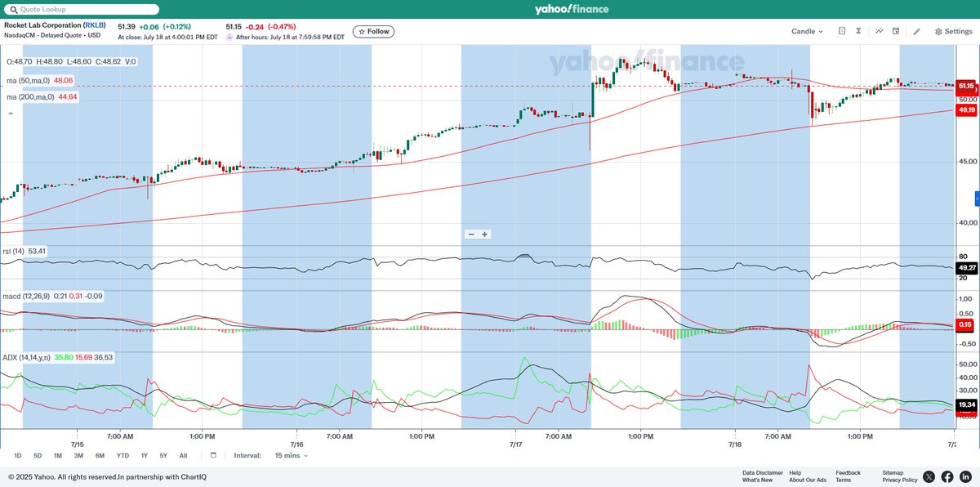
Task: Open the What's New link
Action: tap(757, 480)
